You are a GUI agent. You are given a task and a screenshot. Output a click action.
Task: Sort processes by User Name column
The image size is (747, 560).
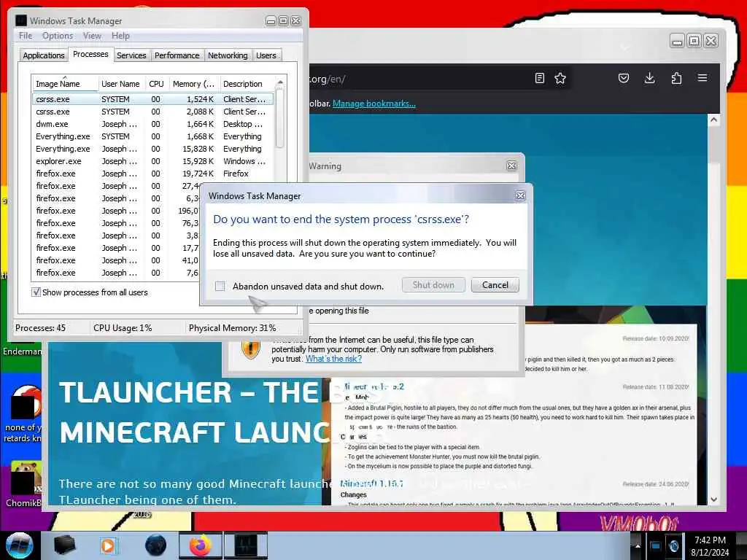pyautogui.click(x=120, y=84)
